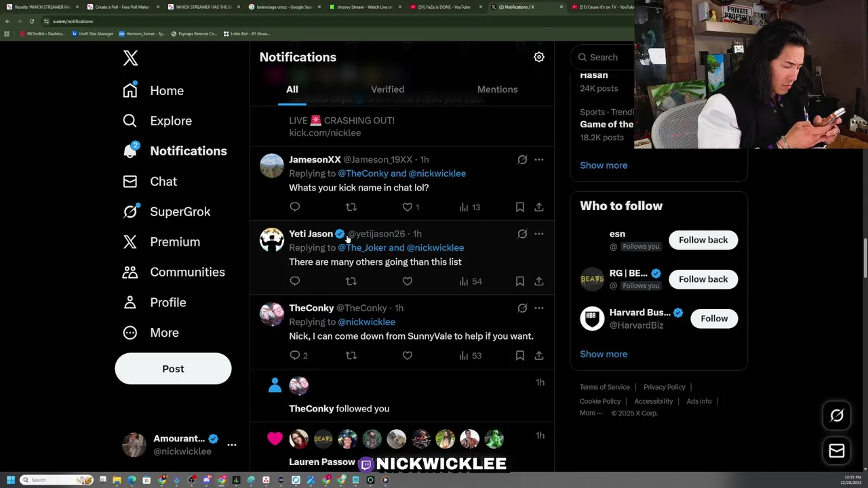The width and height of the screenshot is (868, 488).
Task: Open @nickwicklee mention in TheConky's reply
Action: [x=366, y=322]
